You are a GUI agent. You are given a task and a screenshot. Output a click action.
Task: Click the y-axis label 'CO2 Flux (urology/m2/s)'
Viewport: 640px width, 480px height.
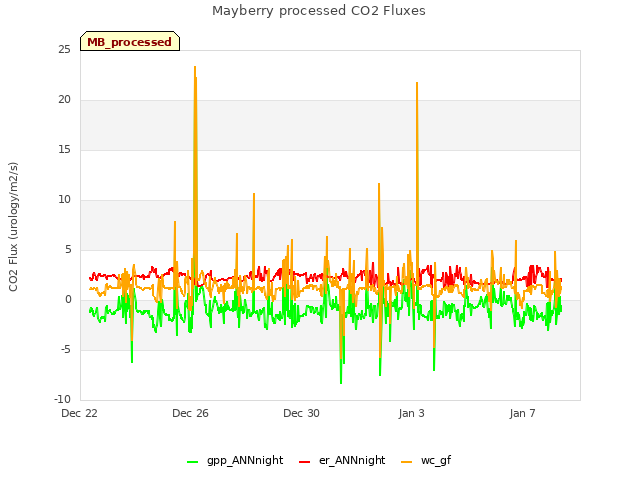13,227
